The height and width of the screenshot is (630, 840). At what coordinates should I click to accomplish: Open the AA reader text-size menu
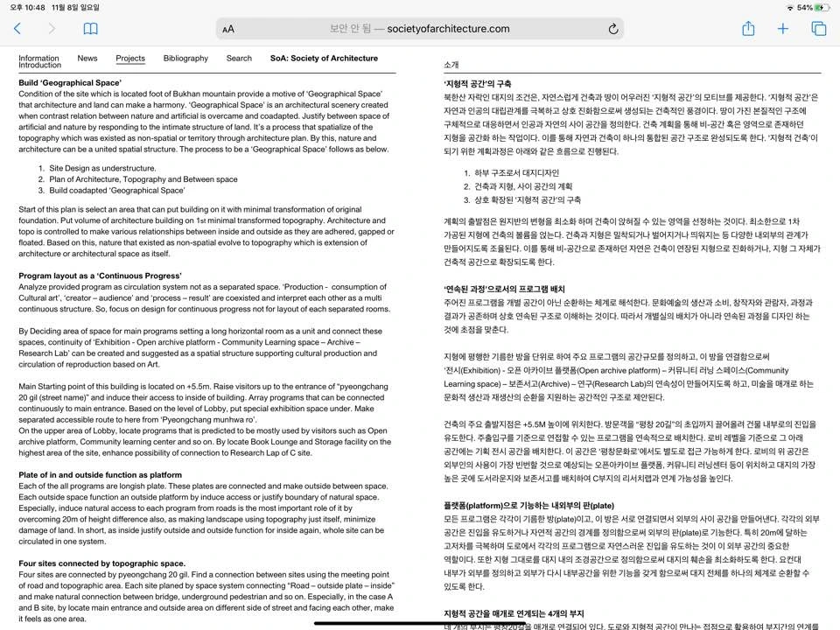pos(228,29)
